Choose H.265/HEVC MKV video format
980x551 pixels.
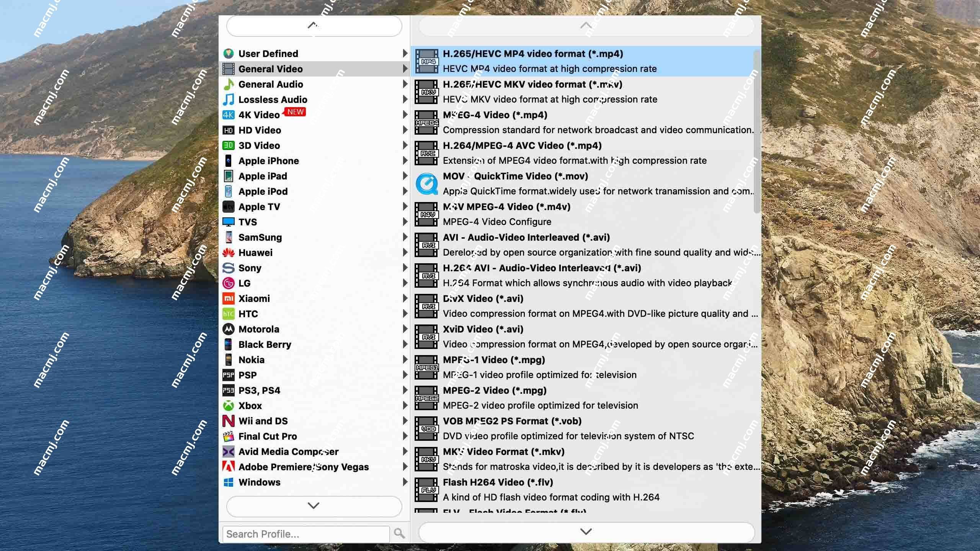click(586, 92)
